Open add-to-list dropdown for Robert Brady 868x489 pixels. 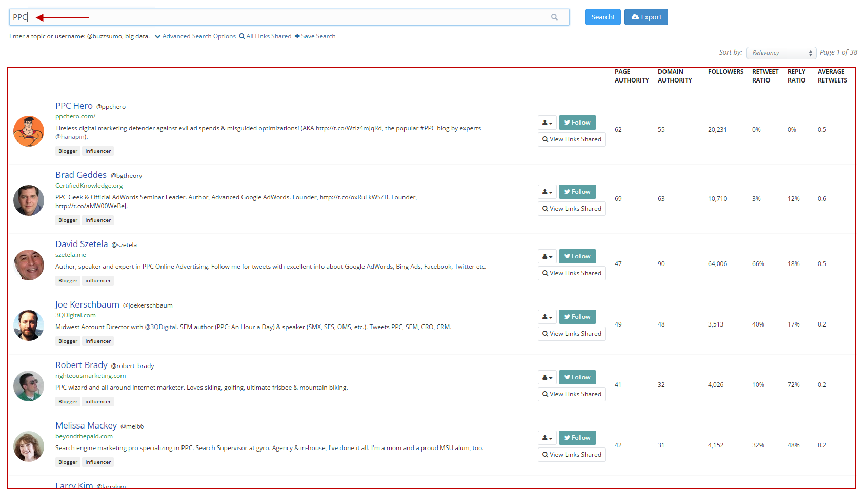(x=547, y=377)
